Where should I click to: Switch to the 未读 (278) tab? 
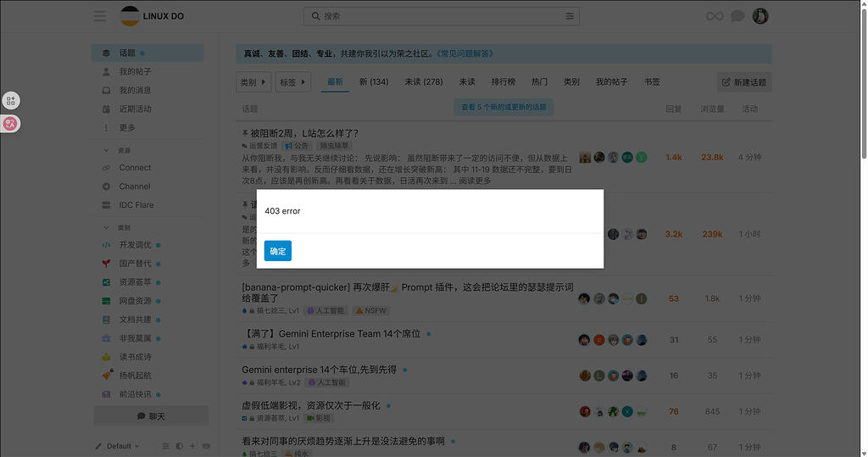tap(424, 82)
